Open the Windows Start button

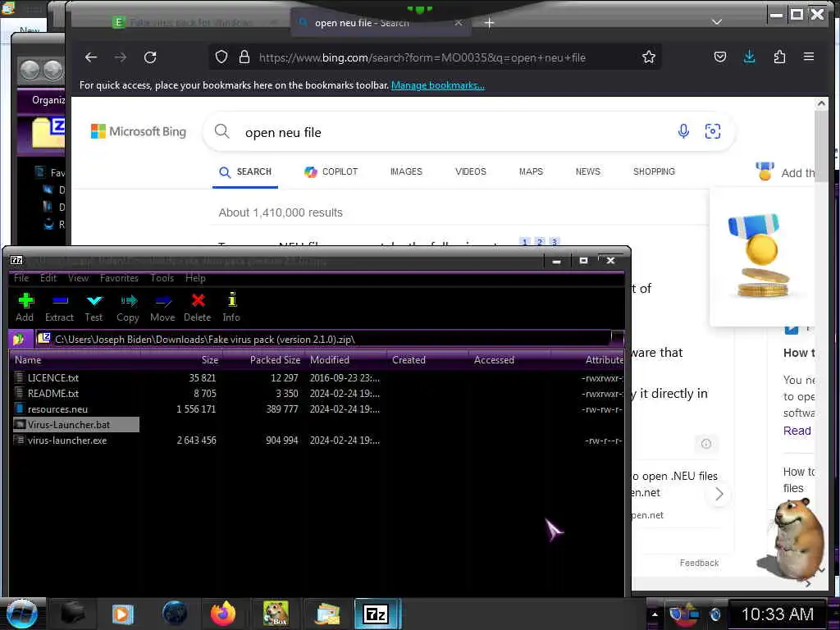(21, 614)
